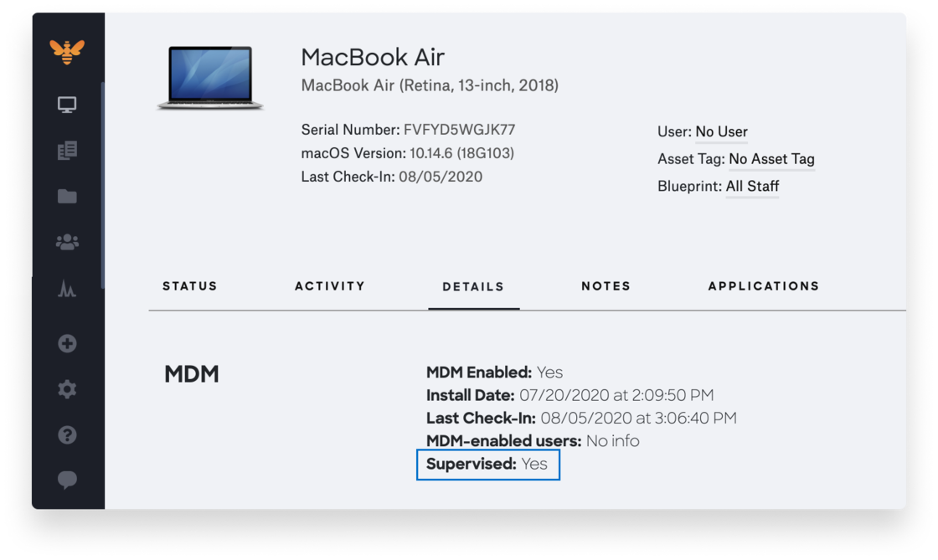Click the MacBook Air device image
The image size is (938, 560).
(x=210, y=78)
